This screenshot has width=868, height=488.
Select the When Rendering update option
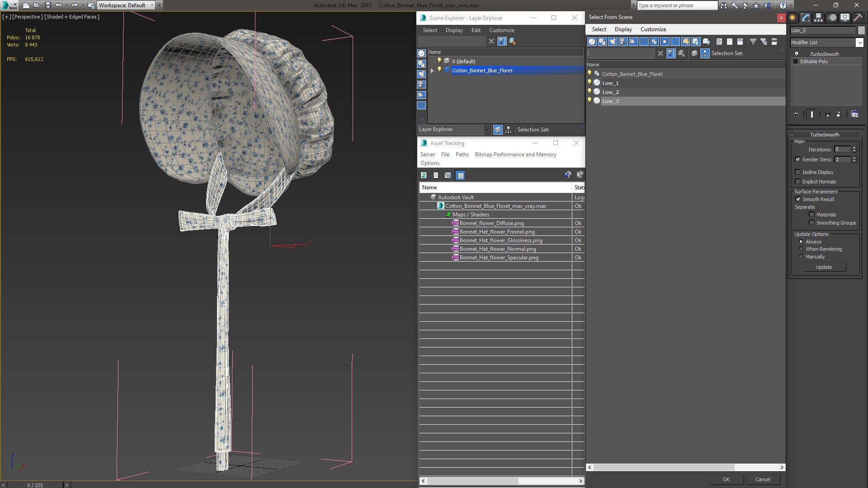coord(801,249)
